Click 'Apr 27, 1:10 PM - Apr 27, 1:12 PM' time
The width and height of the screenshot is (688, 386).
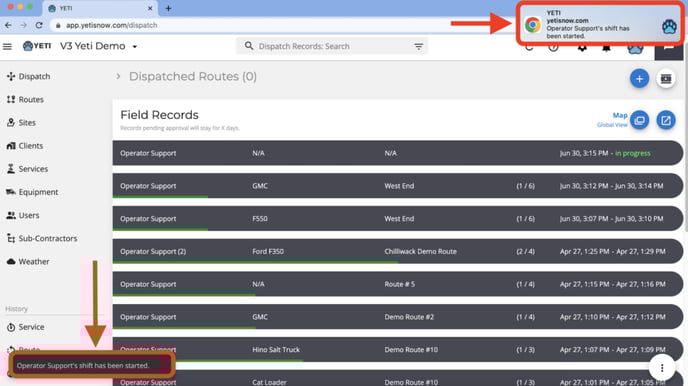(613, 317)
